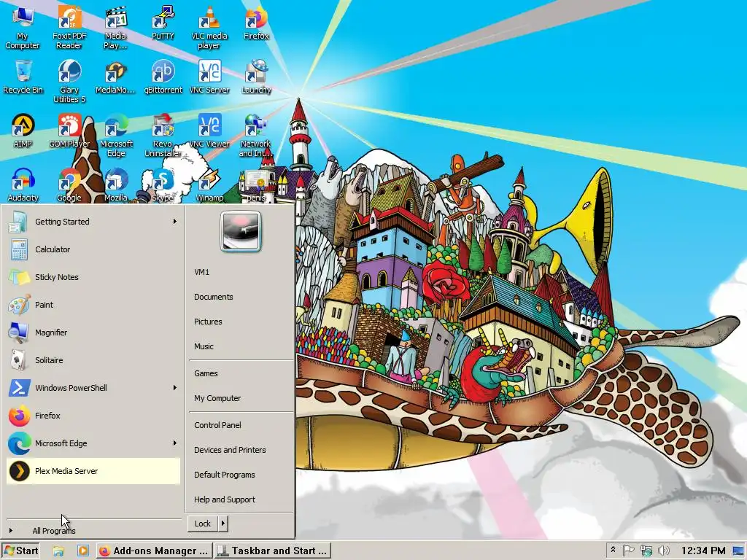Select Plex Media Server in Start menu

(x=93, y=471)
